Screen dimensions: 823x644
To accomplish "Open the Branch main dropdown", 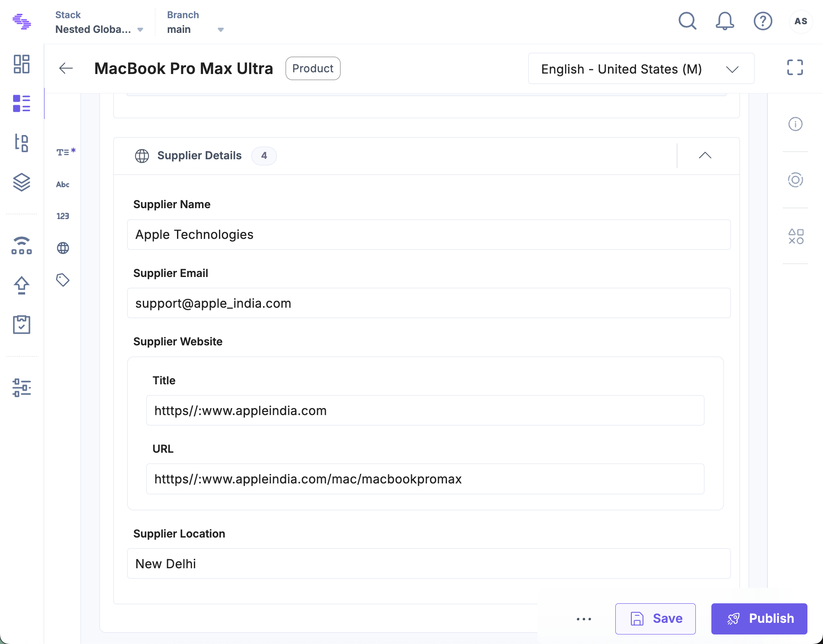I will 196,22.
